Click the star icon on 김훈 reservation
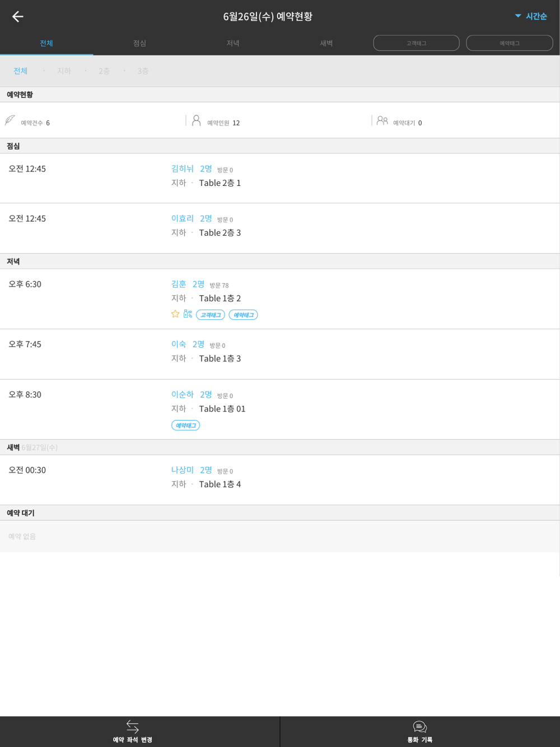 pos(175,314)
